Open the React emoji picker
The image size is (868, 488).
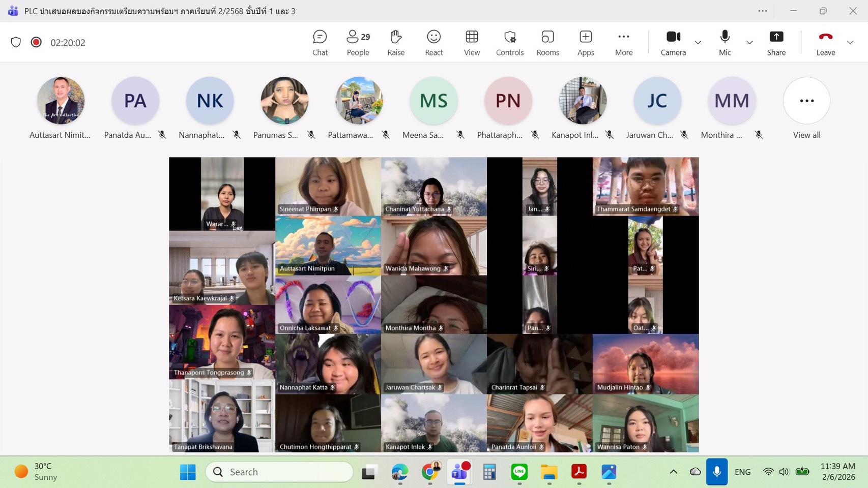433,43
